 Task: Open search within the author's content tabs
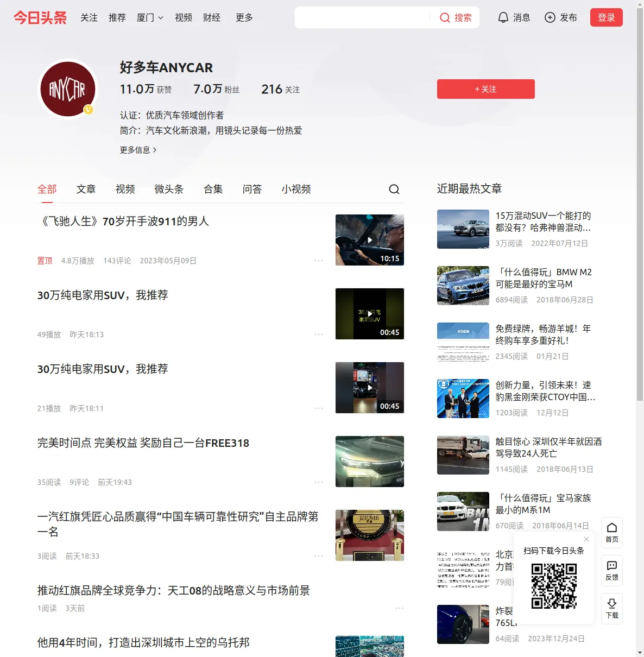pyautogui.click(x=394, y=189)
